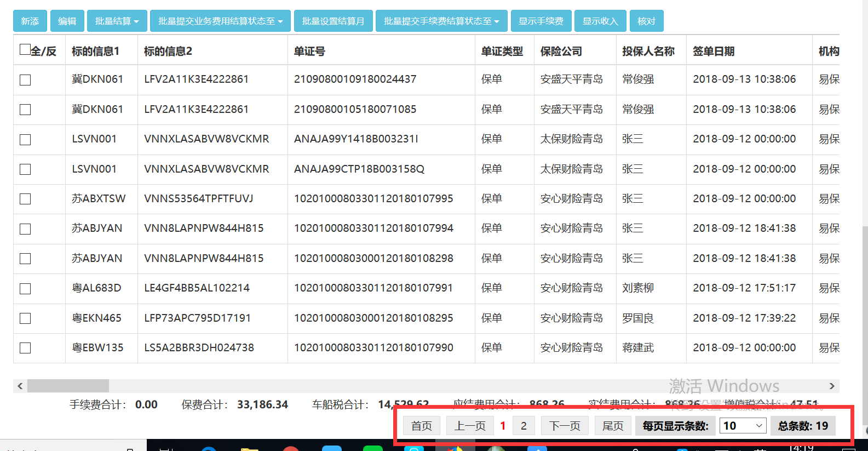Click the policyholder name 罗国良

click(638, 318)
